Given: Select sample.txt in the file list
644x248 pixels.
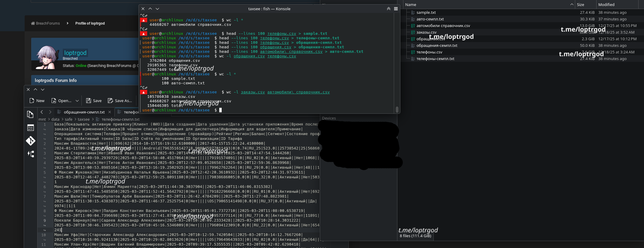Looking at the screenshot, I should tap(426, 13).
